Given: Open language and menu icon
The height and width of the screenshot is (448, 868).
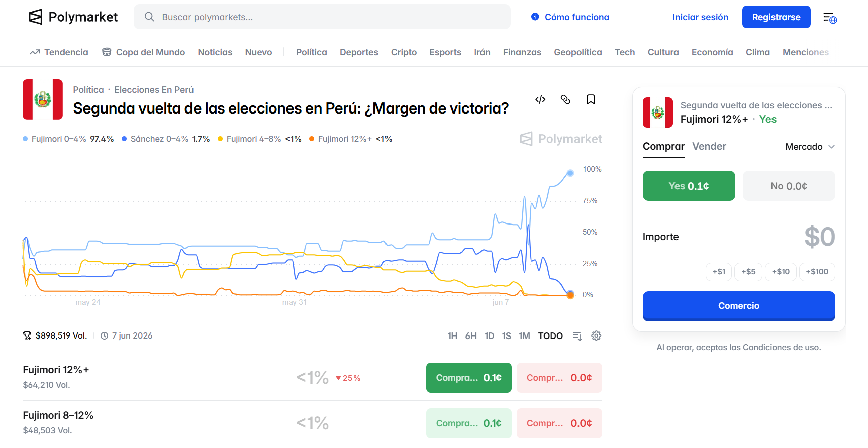Looking at the screenshot, I should click(x=830, y=18).
